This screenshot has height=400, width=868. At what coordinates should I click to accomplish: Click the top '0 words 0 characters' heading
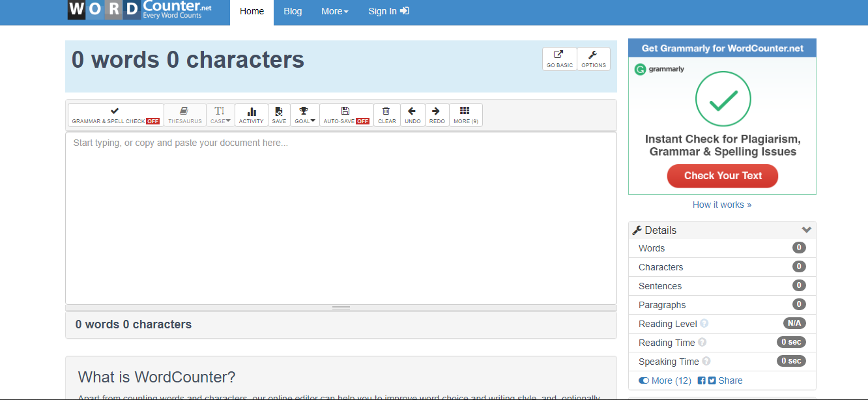[x=188, y=60]
